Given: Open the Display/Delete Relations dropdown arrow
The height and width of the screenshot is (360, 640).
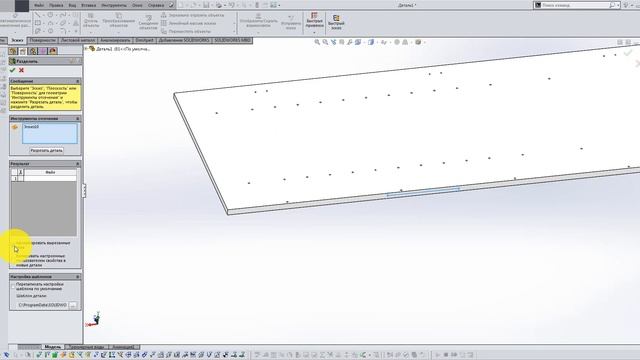Looking at the screenshot, I should tap(258, 32).
